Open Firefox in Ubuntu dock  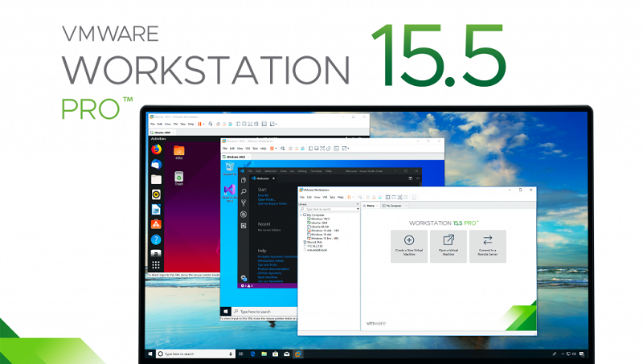156,149
